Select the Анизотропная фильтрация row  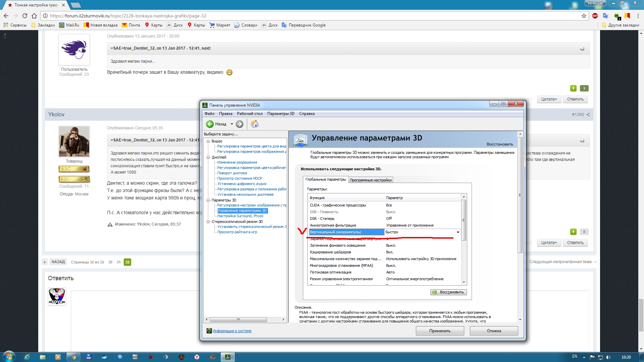point(384,225)
